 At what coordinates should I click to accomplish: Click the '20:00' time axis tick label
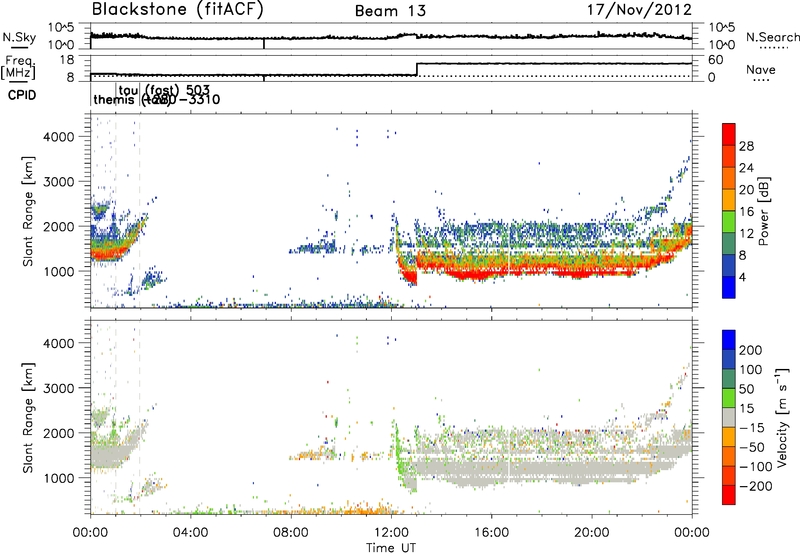591,533
